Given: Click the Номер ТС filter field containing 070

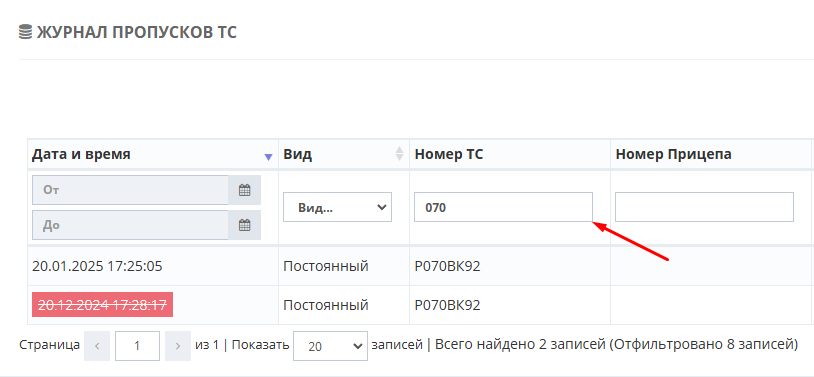Looking at the screenshot, I should 503,207.
